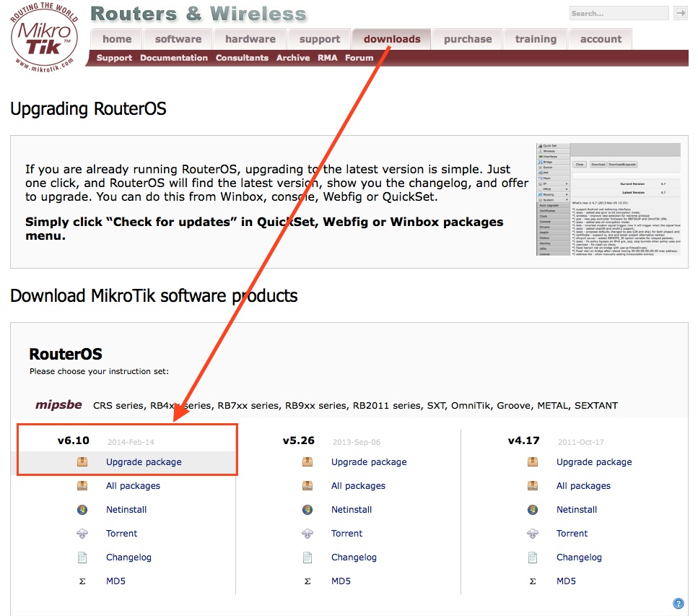
Task: Select RMA in the submenu bar
Action: click(327, 58)
